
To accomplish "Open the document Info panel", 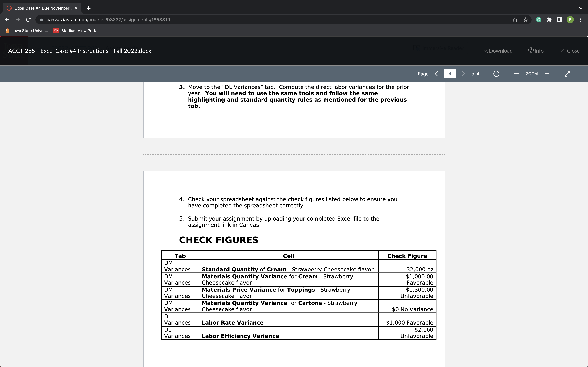I will pyautogui.click(x=536, y=51).
